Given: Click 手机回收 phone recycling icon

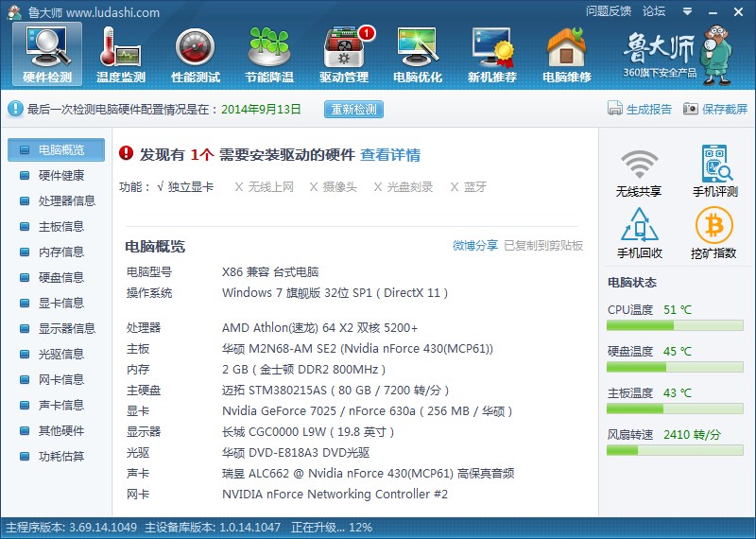Looking at the screenshot, I should coord(639,233).
